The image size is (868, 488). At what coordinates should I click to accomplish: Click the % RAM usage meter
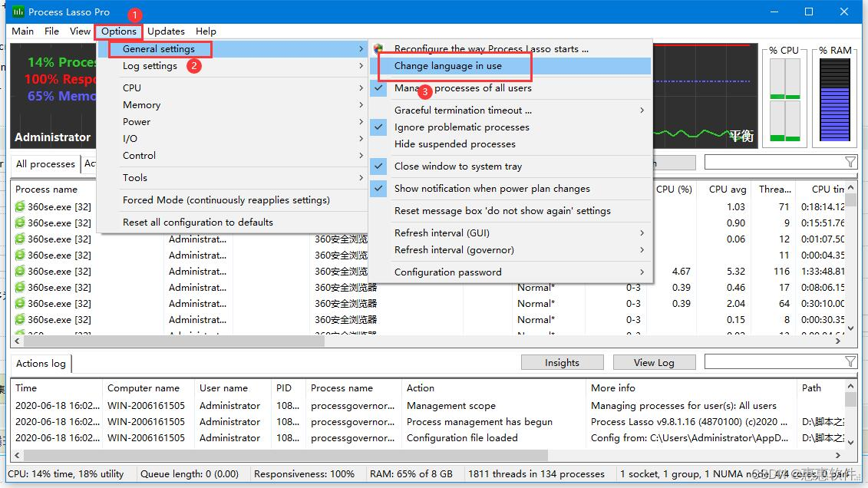point(835,100)
